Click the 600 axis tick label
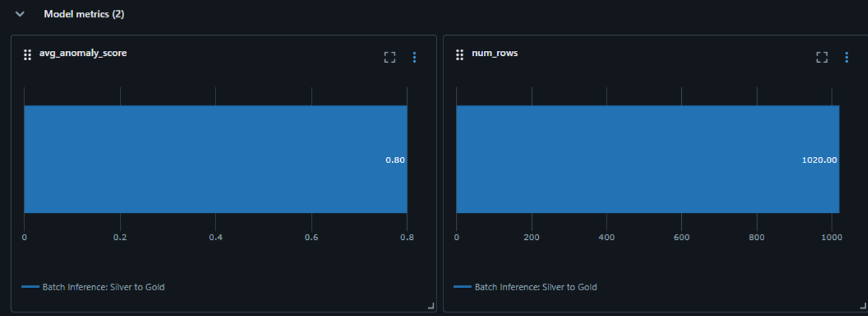 point(682,237)
